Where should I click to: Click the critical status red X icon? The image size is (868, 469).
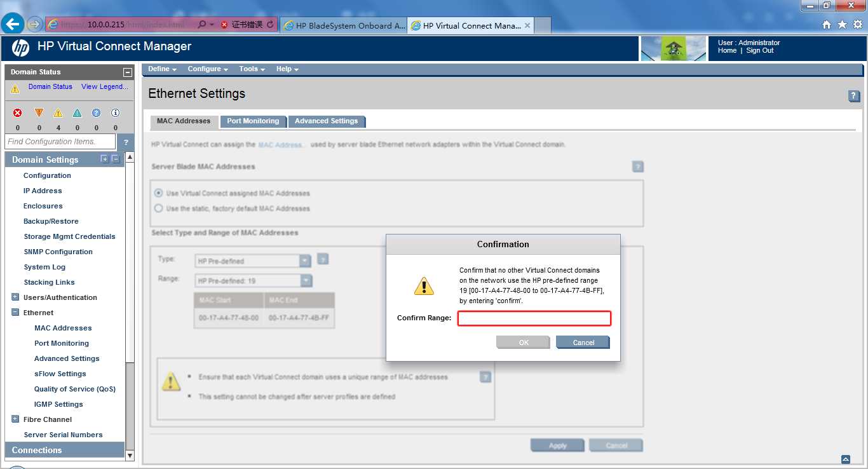[18, 113]
